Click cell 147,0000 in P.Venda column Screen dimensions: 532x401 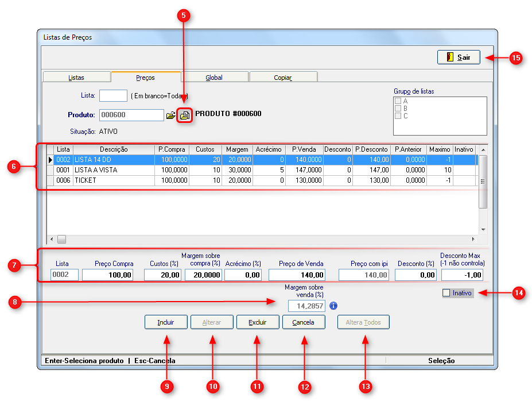point(304,170)
